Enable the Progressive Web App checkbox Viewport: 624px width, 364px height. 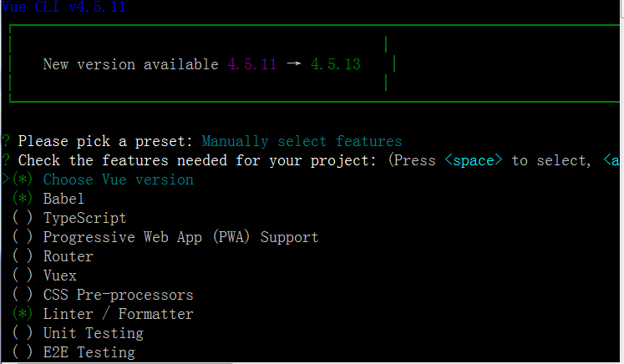(23, 237)
